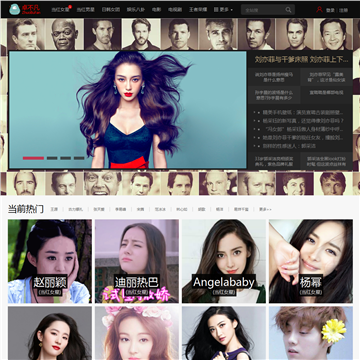Click the 更多>> link beside 当前热门
The image size is (360, 360).
tap(265, 209)
